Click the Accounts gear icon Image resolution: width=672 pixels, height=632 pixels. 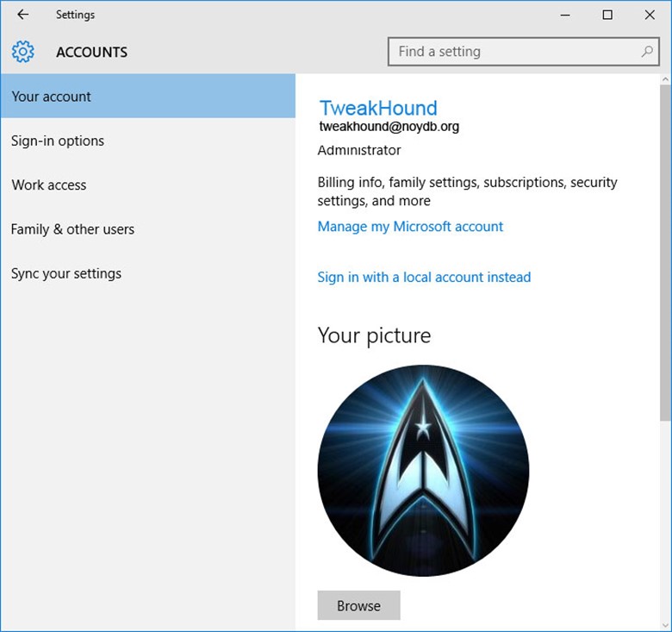(22, 52)
